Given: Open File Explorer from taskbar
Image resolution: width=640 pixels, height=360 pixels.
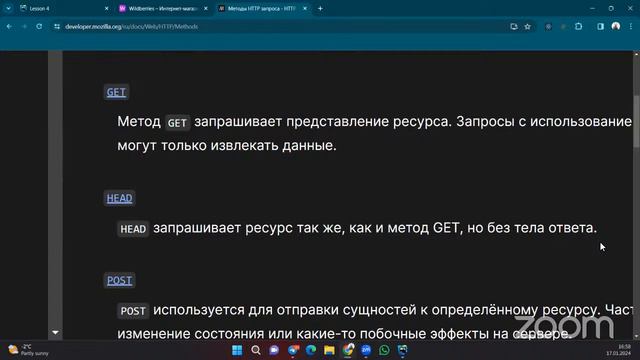Looking at the screenshot, I should [x=329, y=350].
